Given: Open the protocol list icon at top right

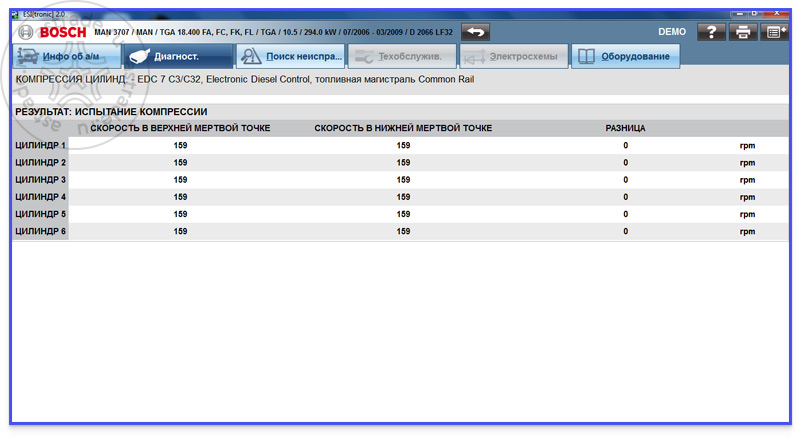Looking at the screenshot, I should point(775,32).
